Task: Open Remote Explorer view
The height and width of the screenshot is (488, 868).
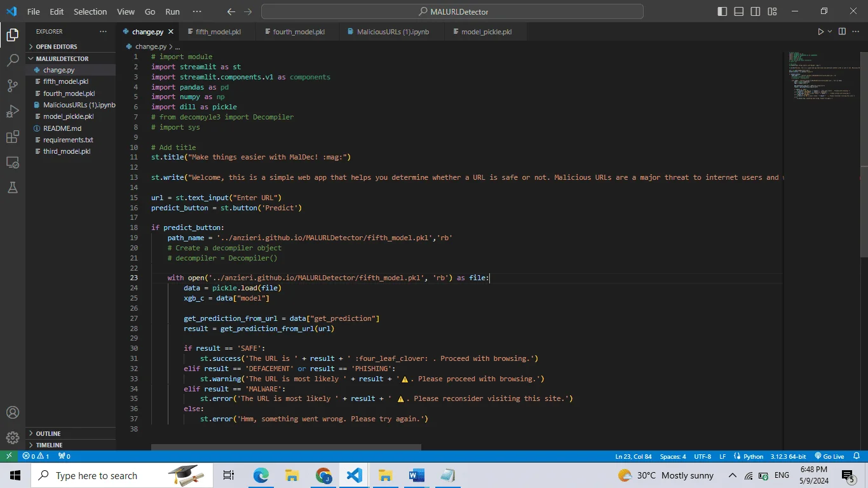Action: [x=12, y=163]
